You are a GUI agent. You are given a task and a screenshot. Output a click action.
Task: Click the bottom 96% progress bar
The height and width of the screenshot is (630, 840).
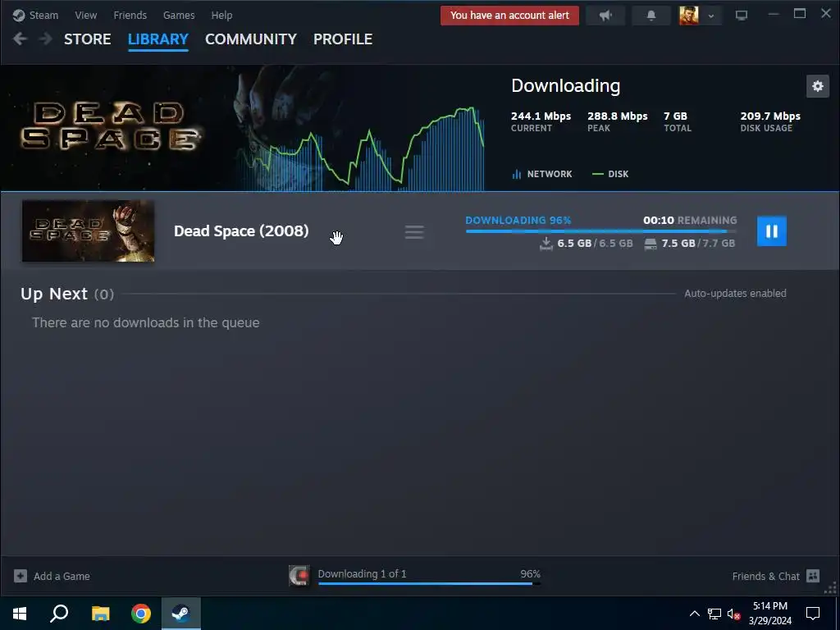point(429,583)
